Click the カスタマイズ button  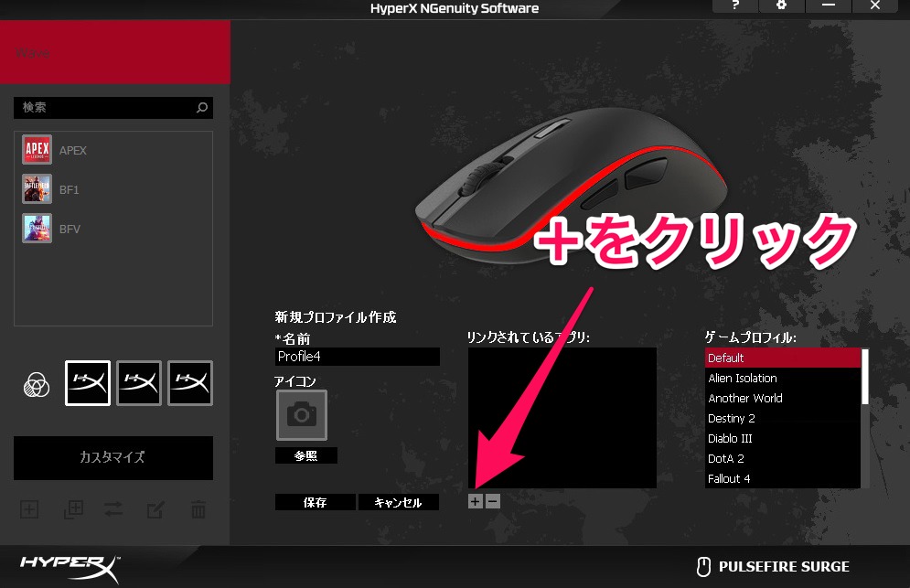[113, 458]
